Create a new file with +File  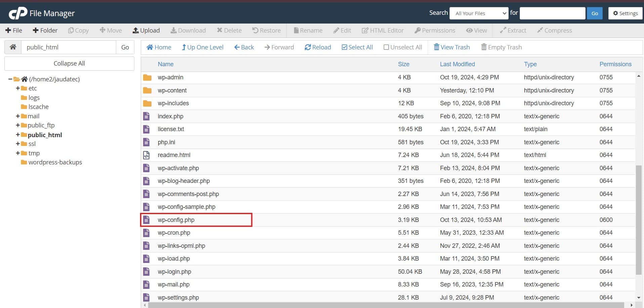pos(14,30)
